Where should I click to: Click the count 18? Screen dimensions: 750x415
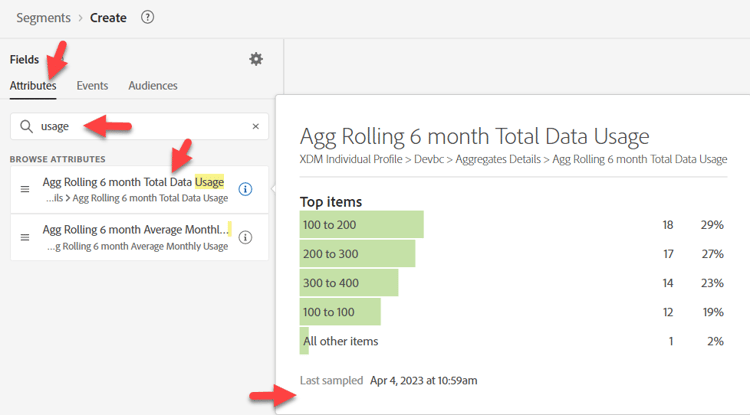click(668, 225)
